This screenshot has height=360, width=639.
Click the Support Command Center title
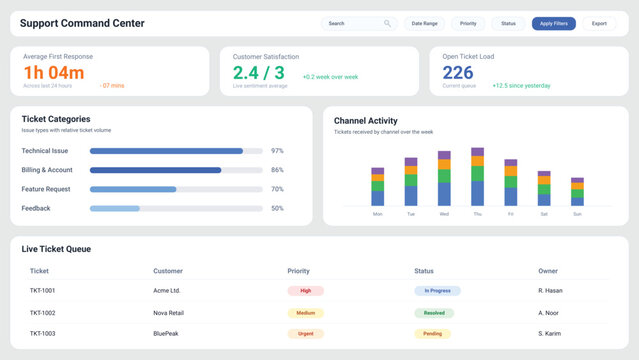[x=82, y=23]
